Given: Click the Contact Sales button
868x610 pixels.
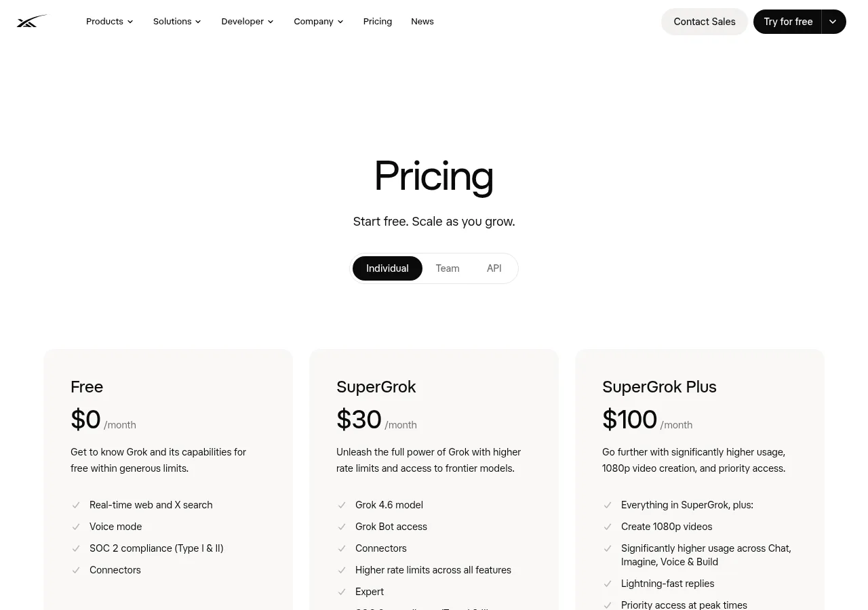Looking at the screenshot, I should tap(705, 22).
